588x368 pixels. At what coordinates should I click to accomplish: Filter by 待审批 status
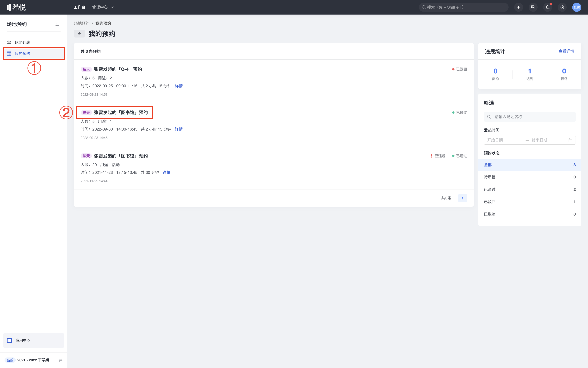[530, 177]
